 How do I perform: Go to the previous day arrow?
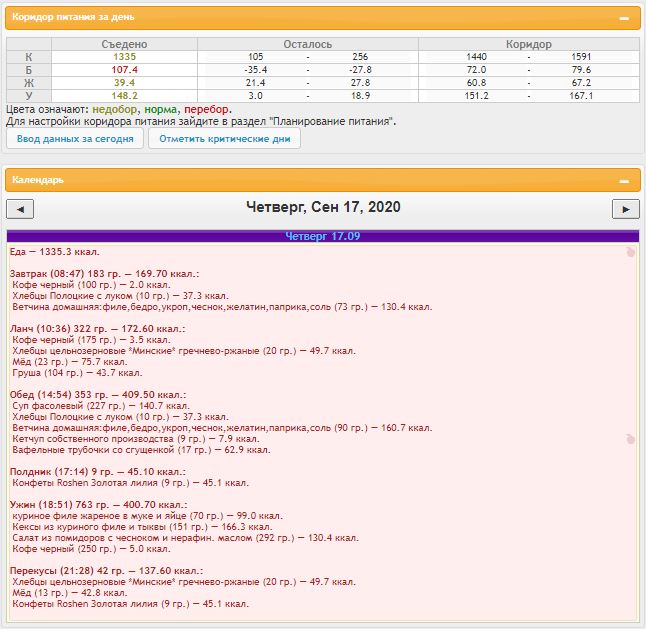point(20,209)
